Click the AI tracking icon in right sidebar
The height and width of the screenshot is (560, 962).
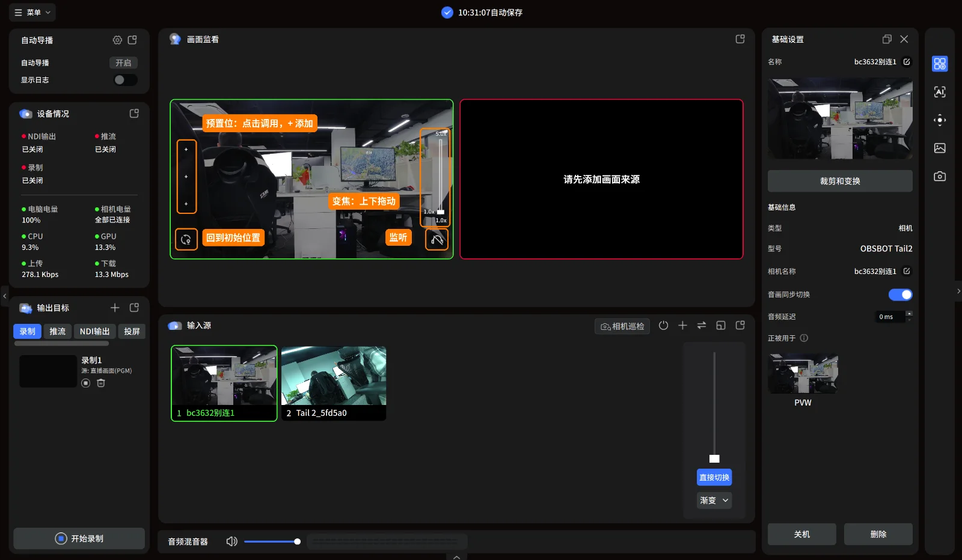[940, 92]
